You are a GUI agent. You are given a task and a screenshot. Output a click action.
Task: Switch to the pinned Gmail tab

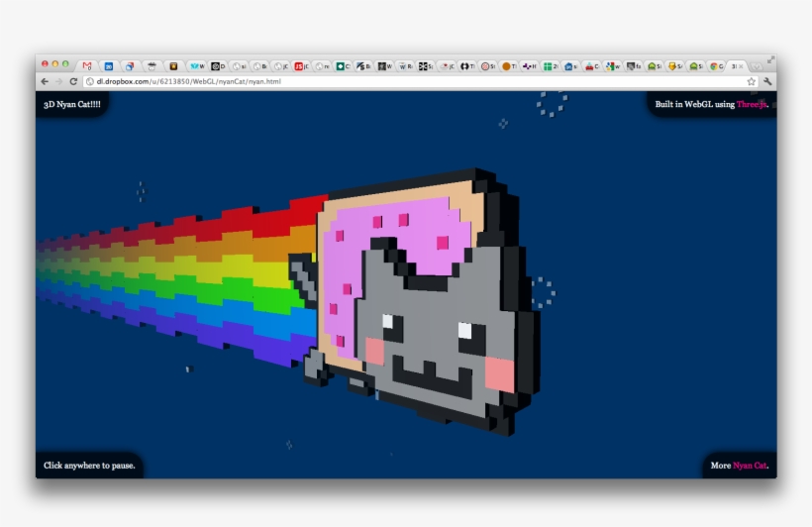point(87,65)
